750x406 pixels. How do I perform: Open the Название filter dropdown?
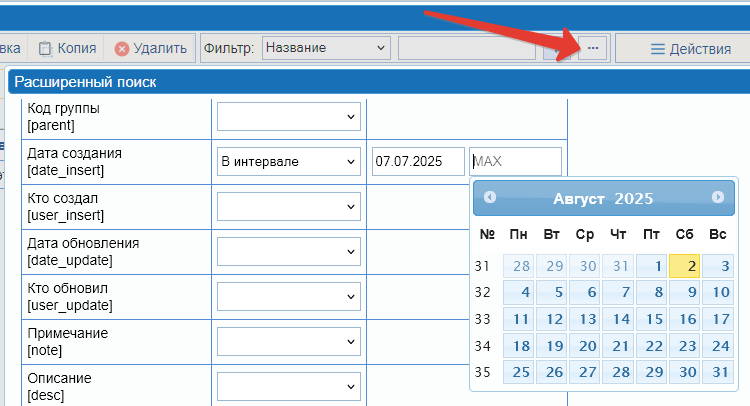[326, 48]
